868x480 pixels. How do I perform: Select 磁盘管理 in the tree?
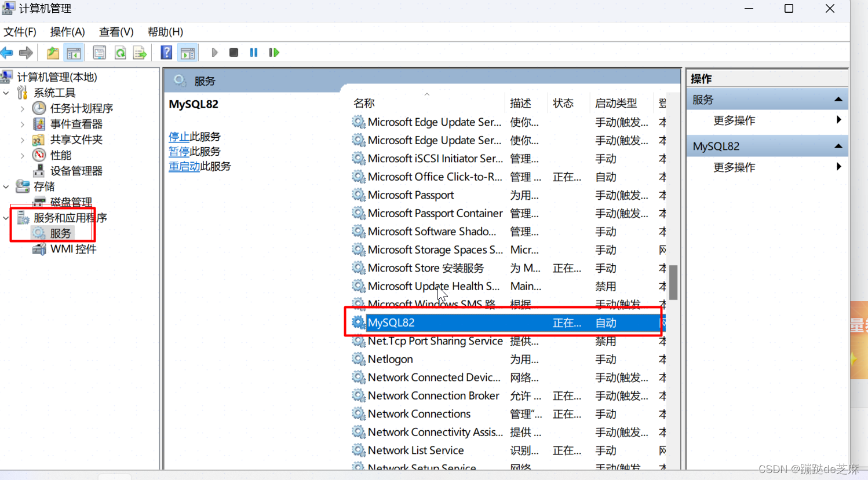click(x=71, y=201)
